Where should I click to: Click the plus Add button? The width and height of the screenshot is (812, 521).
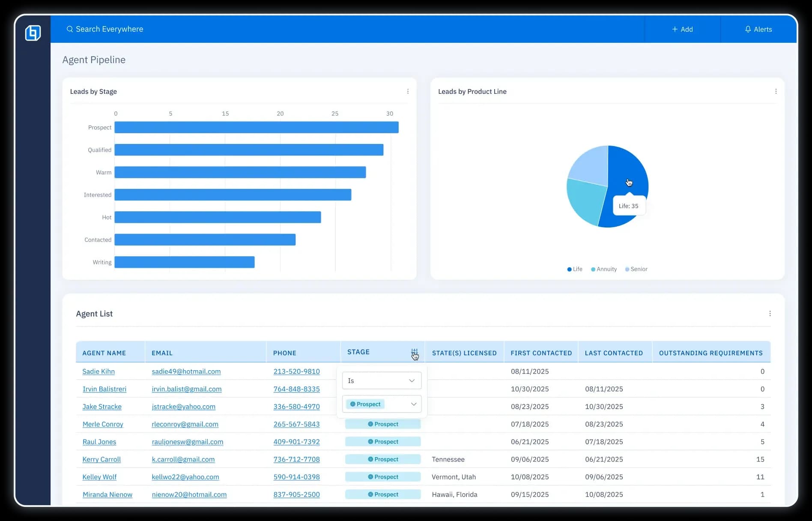coord(682,29)
